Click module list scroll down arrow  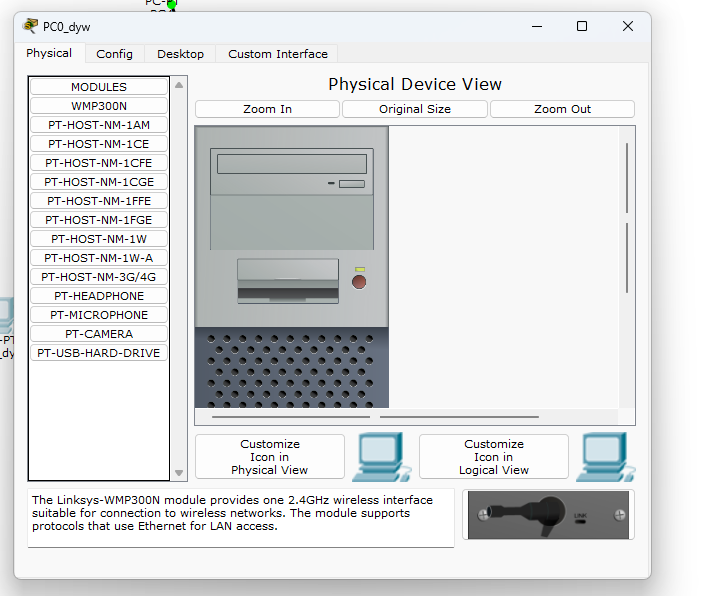[x=179, y=473]
